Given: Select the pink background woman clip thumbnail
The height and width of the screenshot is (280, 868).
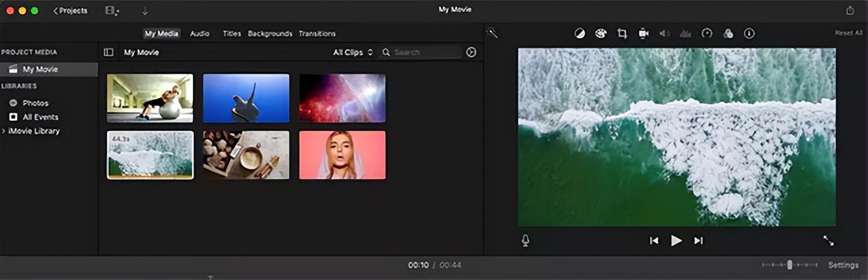Looking at the screenshot, I should tap(342, 155).
